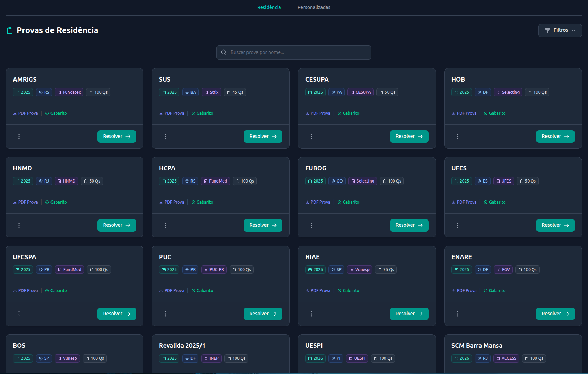The height and width of the screenshot is (374, 588).
Task: Expand the Filtros dropdown
Action: point(560,30)
